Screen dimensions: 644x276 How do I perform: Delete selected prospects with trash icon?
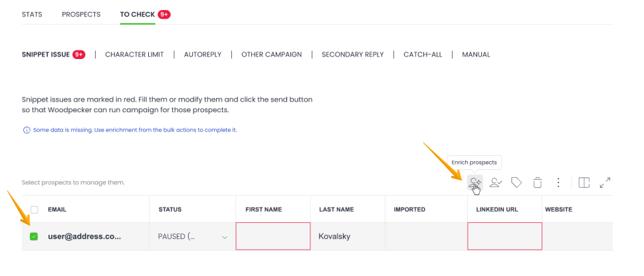pos(537,182)
